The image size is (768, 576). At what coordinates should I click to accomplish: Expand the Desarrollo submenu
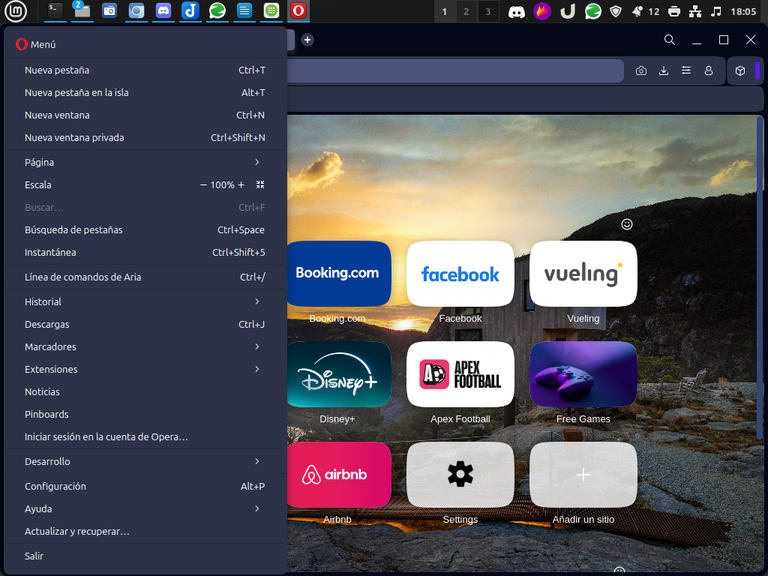coord(145,461)
